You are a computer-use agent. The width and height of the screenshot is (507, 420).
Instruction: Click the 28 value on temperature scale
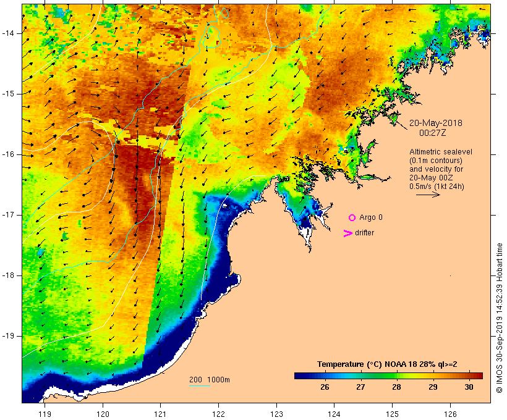pyautogui.click(x=397, y=387)
